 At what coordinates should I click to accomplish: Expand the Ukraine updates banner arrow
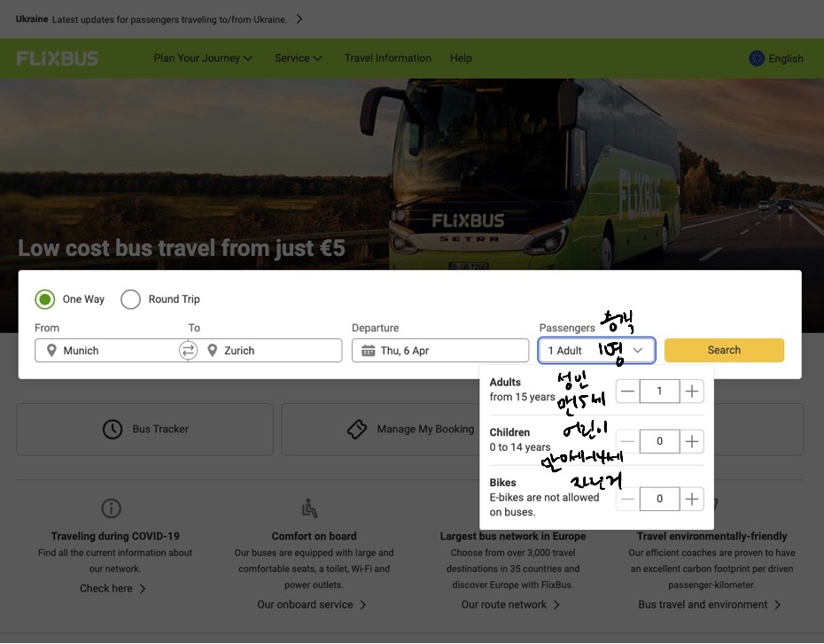click(x=299, y=19)
